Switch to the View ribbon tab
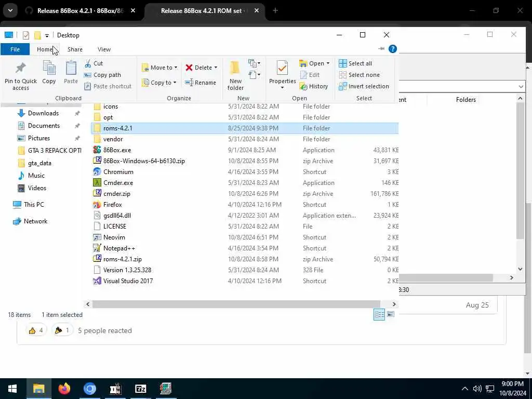The width and height of the screenshot is (532, 399). (x=104, y=49)
